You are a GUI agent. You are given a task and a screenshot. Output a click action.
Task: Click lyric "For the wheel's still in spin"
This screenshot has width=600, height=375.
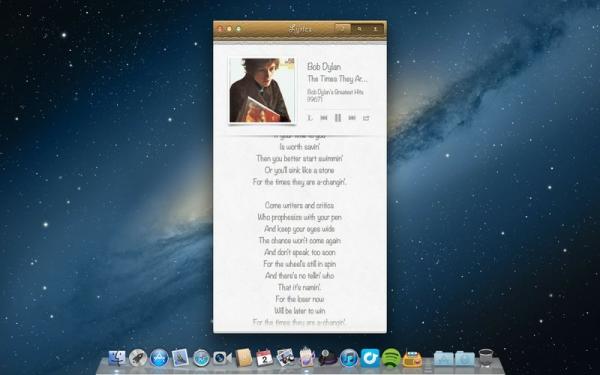300,264
